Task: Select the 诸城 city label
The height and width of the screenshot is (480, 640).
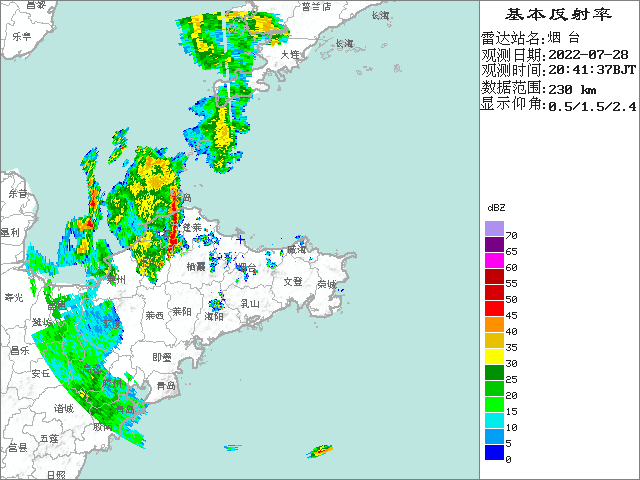Action: click(x=63, y=408)
